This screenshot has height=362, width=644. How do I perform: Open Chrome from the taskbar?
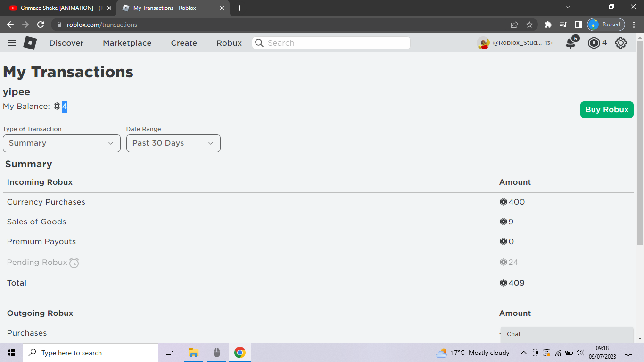click(240, 353)
